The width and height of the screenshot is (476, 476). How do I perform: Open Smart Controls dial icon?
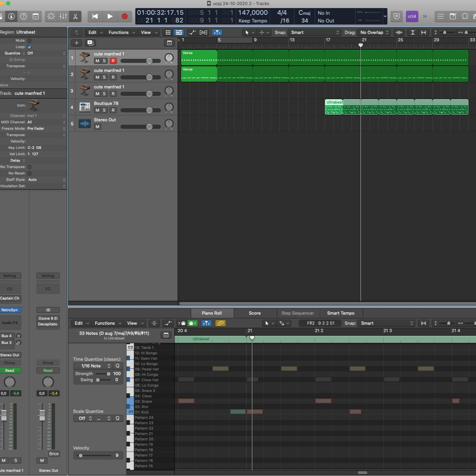[x=51, y=17]
